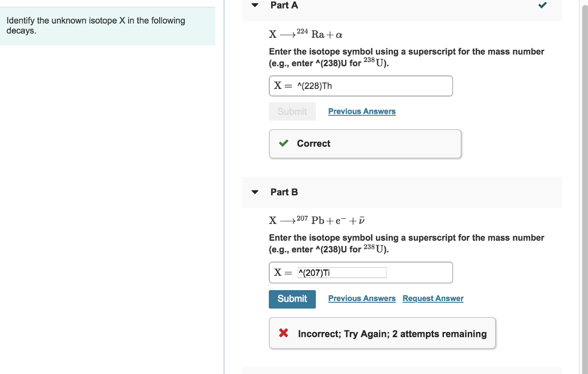Request Answer for Part B
Image resolution: width=588 pixels, height=374 pixels.
[x=433, y=298]
